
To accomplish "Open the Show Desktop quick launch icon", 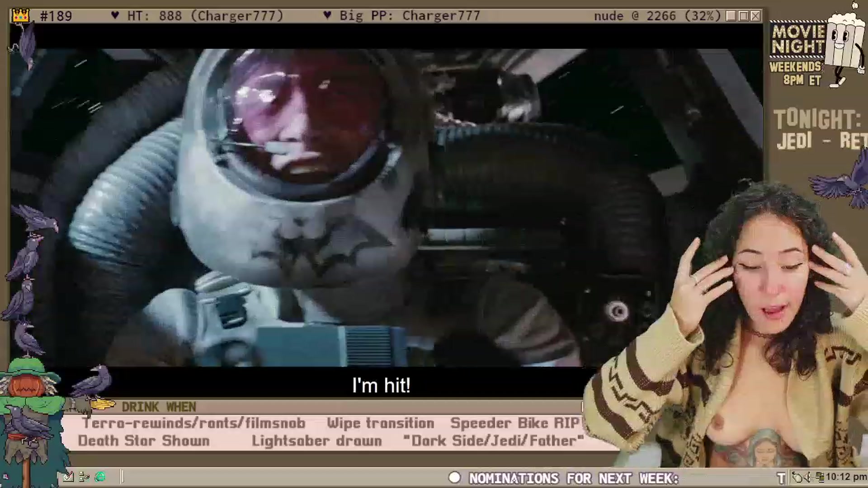I will [68, 477].
